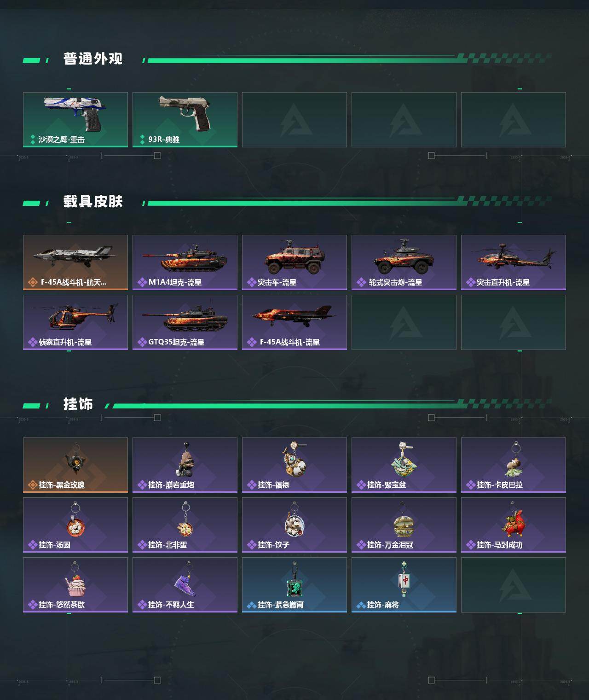Choose the F-45A战斗机-流星 fighter jet skin

pos(294,322)
